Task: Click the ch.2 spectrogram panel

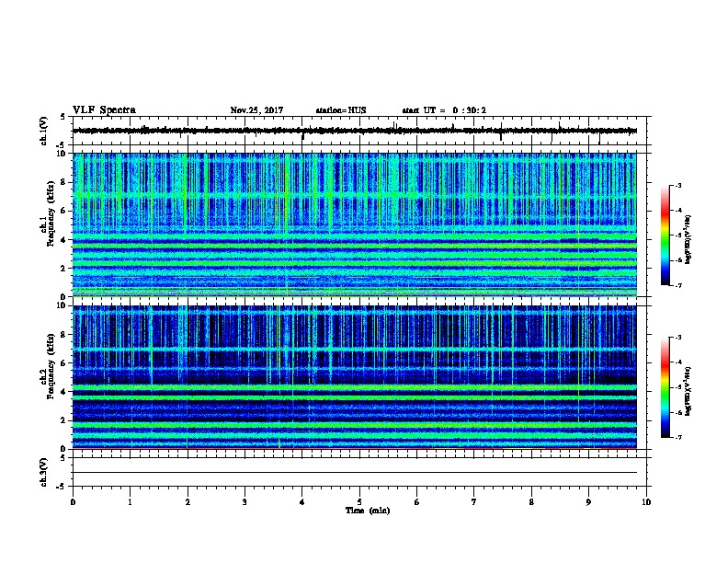Action: [x=355, y=377]
